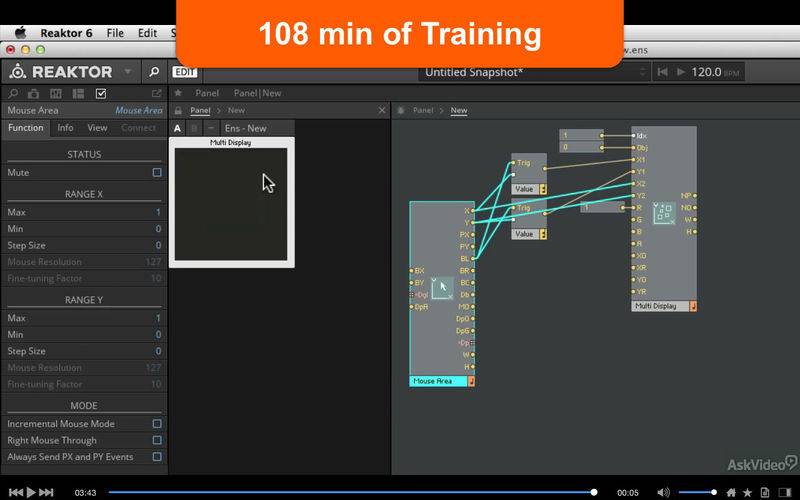Select the checked-box properties tab icon
Viewport: 800px width, 500px height.
(x=101, y=93)
